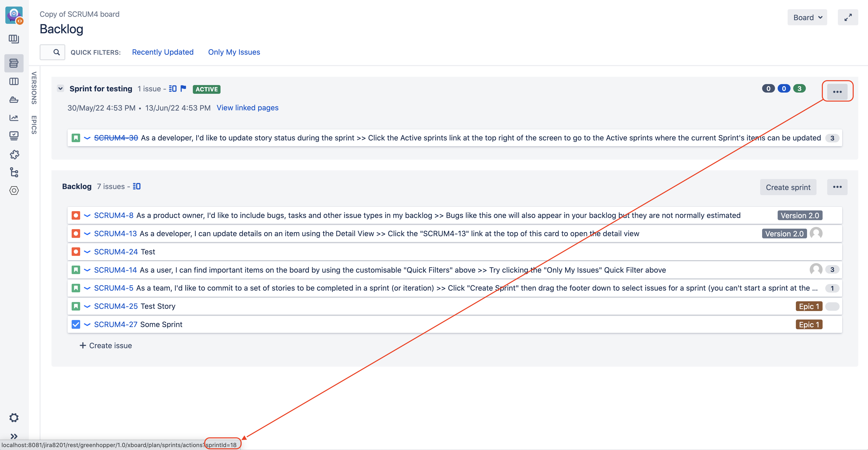
Task: Click the fullscreen expand arrows icon
Action: tap(848, 17)
